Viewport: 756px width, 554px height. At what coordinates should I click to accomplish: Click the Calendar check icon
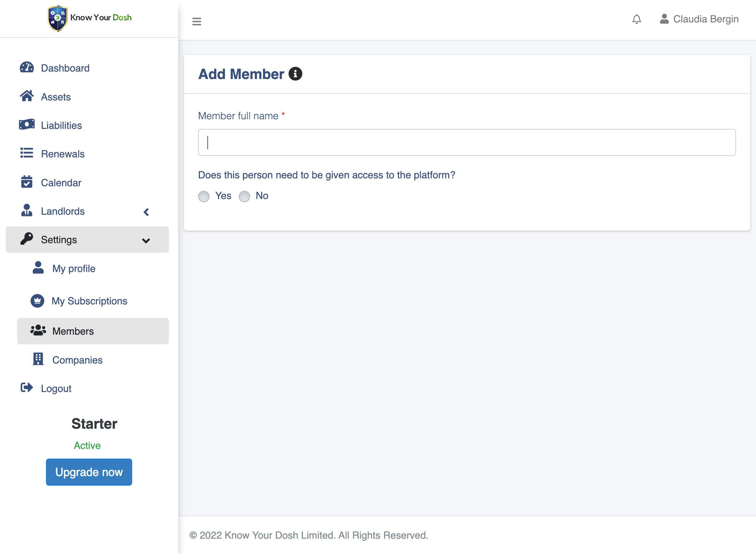(x=27, y=182)
